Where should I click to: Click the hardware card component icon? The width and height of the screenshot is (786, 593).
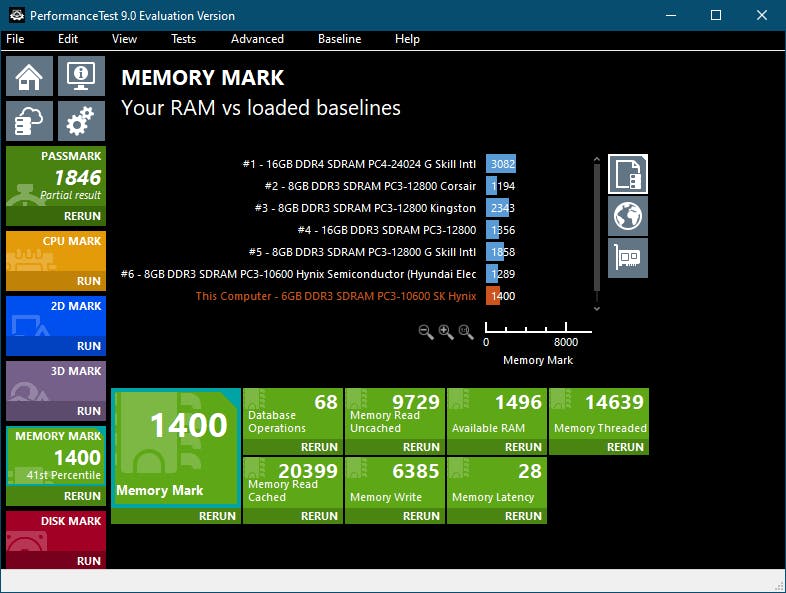pos(628,258)
